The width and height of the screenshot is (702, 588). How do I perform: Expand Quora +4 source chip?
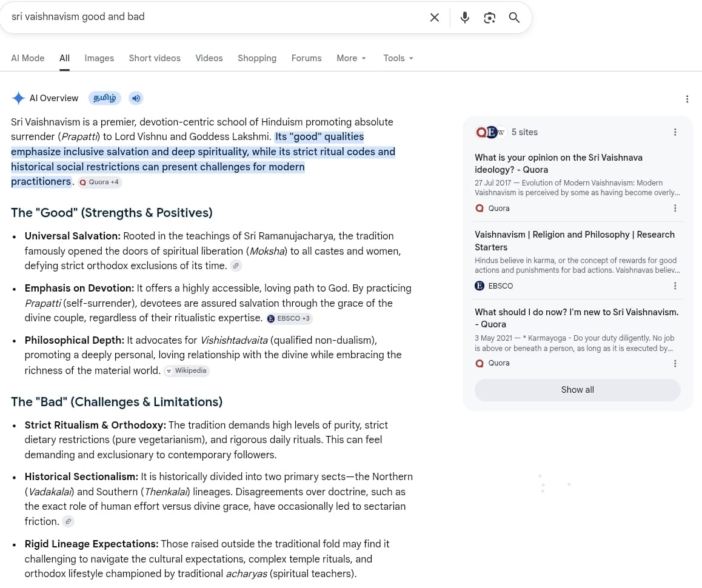coord(99,182)
